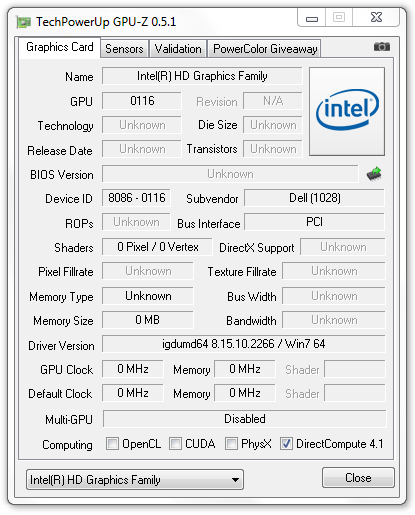Enable the OpenCL checkbox
Screen dimensions: 415x515
(x=112, y=444)
